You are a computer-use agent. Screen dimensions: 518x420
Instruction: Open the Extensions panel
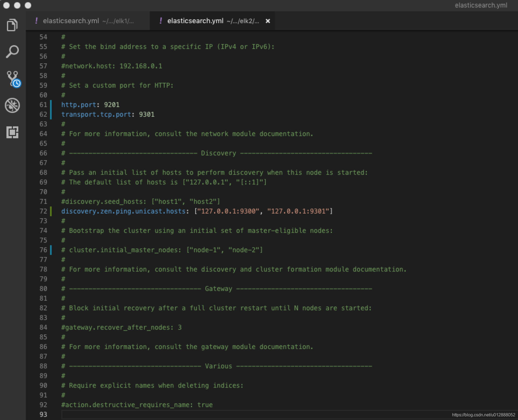(x=12, y=132)
